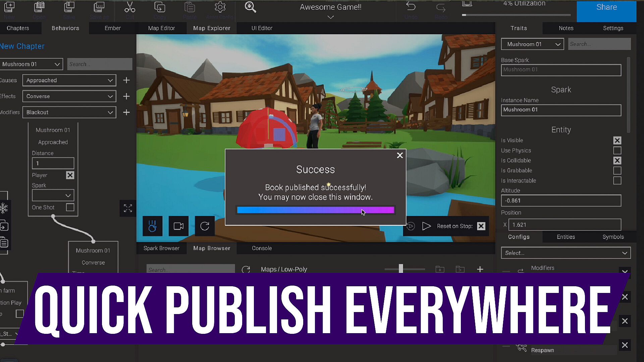Add a new Cause with plus icon
This screenshot has height=362, width=644.
click(126, 80)
